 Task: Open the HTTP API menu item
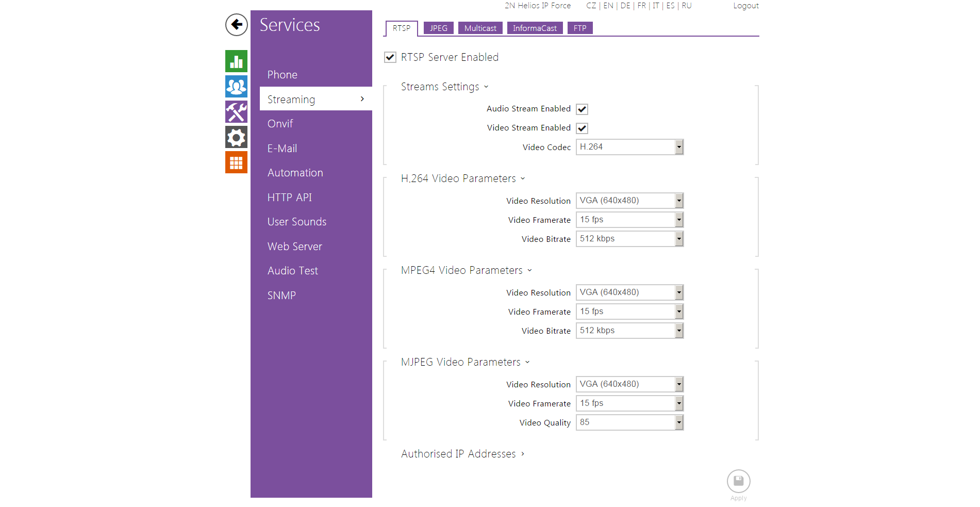(x=289, y=198)
